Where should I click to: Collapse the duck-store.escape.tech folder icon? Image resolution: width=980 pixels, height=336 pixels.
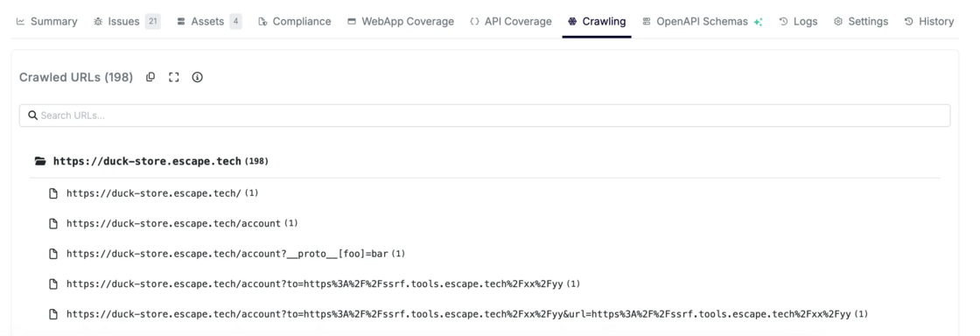pos(40,161)
